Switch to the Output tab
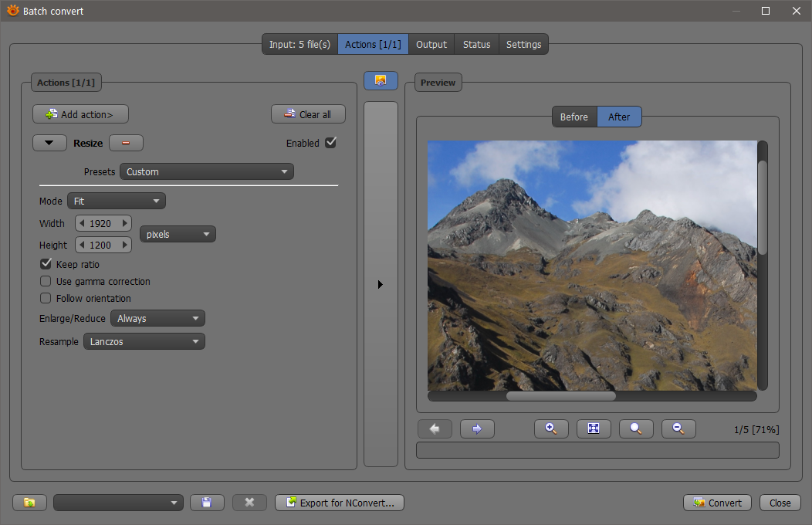Screen dimensions: 812x525 click(431, 44)
